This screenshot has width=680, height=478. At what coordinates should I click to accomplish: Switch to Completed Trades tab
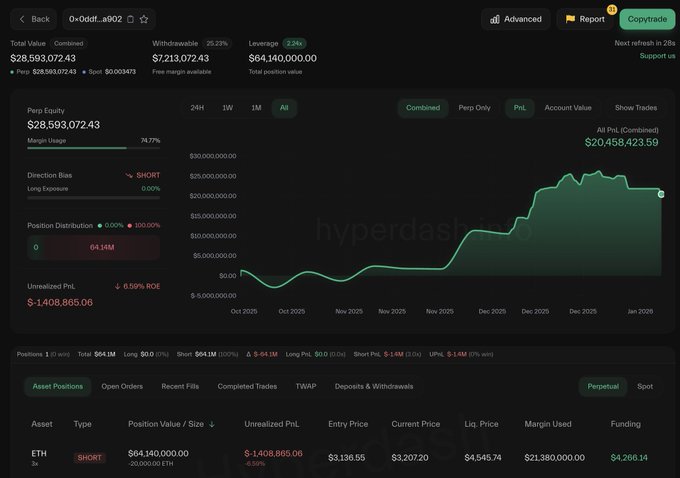(249, 386)
